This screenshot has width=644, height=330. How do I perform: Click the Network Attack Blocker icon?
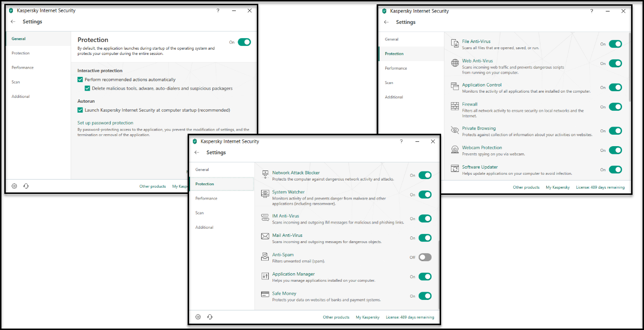click(x=265, y=175)
